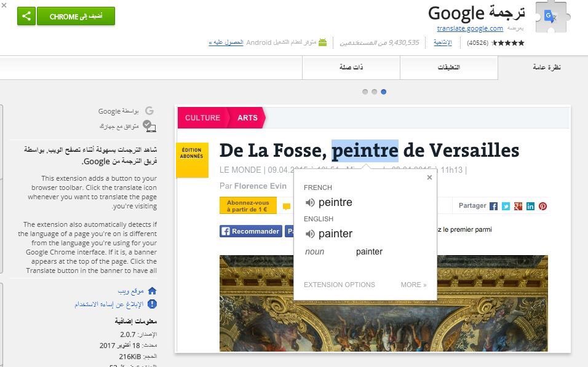This screenshot has height=367, width=588.
Task: Share article on Pinterest icon
Action: (542, 206)
